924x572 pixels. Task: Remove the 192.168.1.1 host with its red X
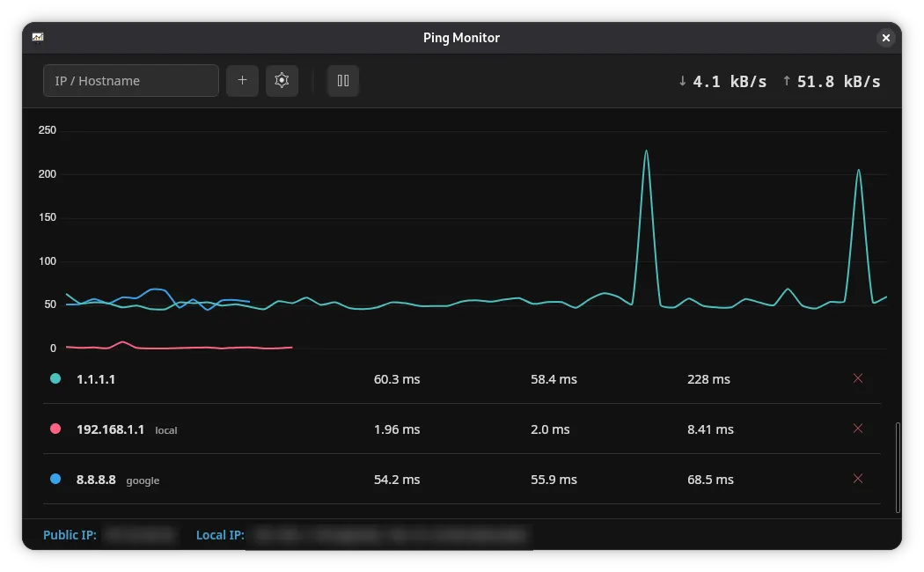click(858, 429)
